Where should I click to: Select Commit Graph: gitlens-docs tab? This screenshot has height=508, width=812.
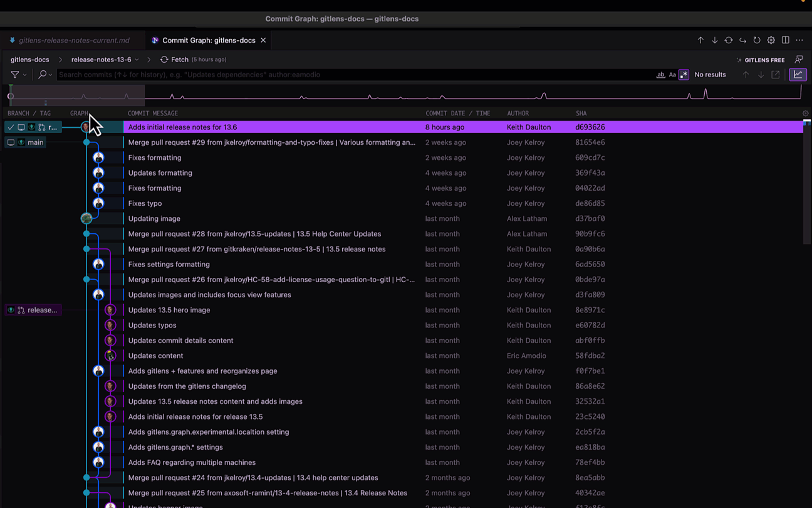pyautogui.click(x=209, y=40)
